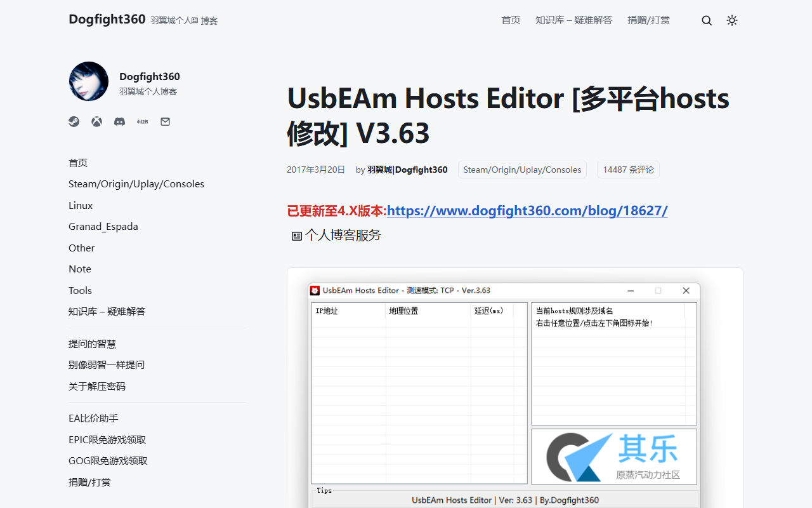Open the Note sidebar category

pyautogui.click(x=80, y=269)
